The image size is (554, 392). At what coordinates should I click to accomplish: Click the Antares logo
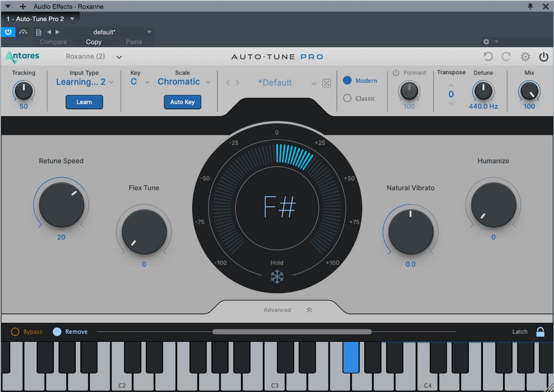22,56
